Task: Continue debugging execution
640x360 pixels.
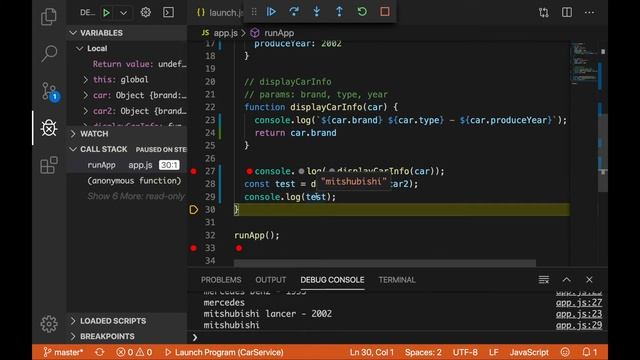Action: [271, 11]
